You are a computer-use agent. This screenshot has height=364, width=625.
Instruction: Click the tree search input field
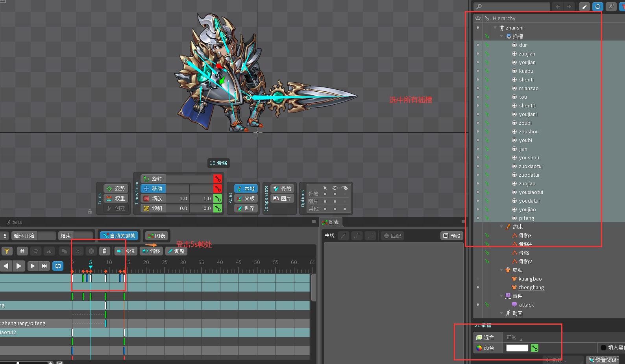(512, 6)
